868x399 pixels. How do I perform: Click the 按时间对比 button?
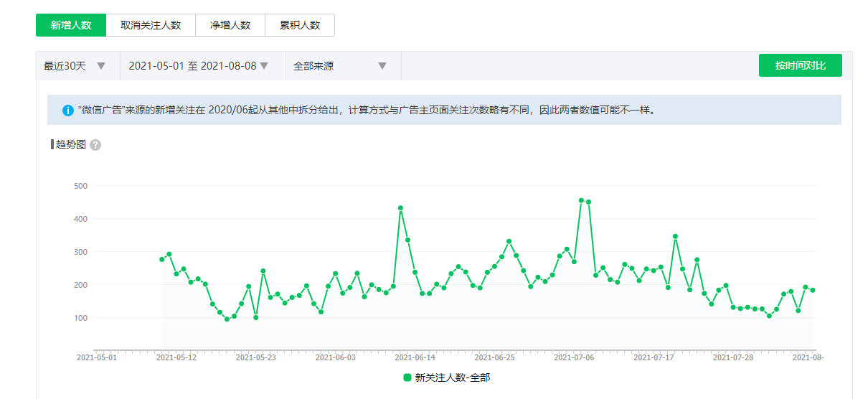point(800,65)
